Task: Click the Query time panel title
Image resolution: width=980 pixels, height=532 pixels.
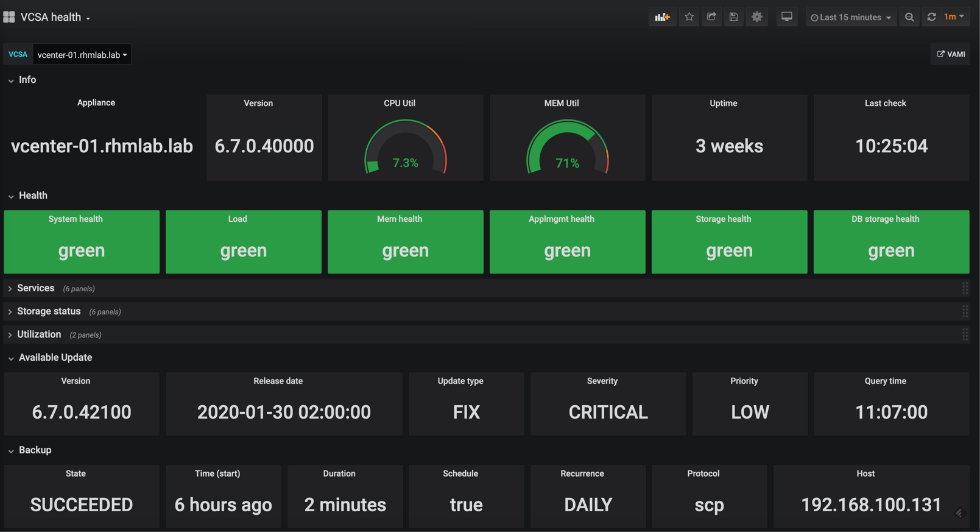Action: (x=886, y=381)
